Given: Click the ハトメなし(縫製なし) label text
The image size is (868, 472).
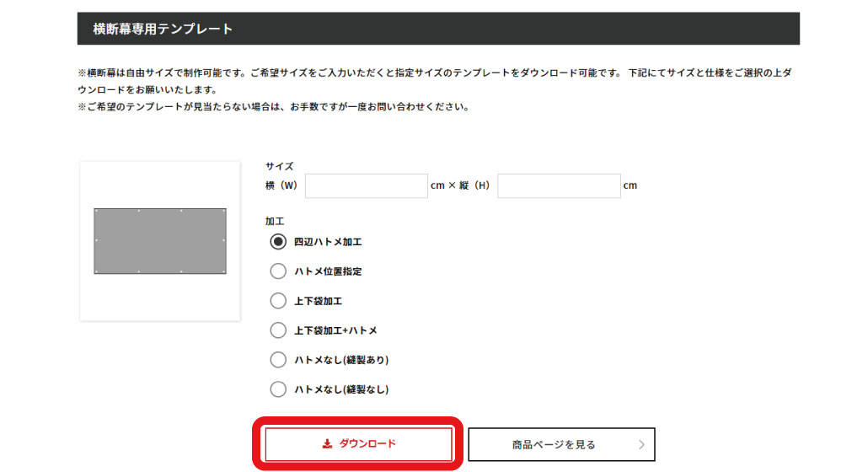Looking at the screenshot, I should 341,389.
